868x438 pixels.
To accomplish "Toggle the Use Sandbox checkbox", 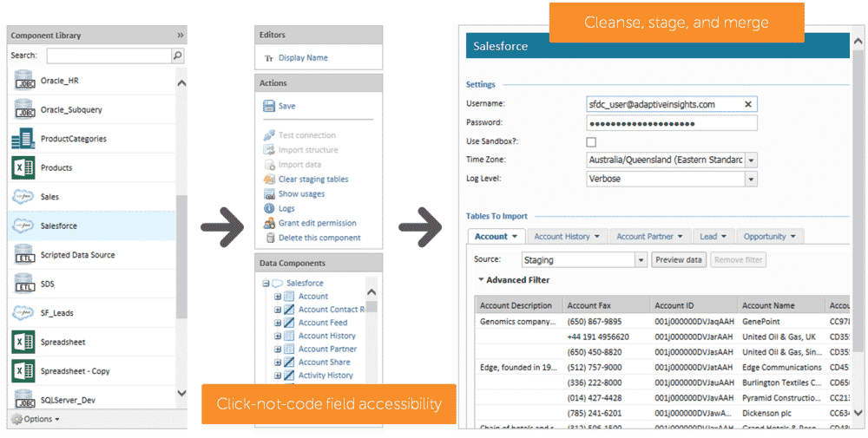I will [x=592, y=141].
